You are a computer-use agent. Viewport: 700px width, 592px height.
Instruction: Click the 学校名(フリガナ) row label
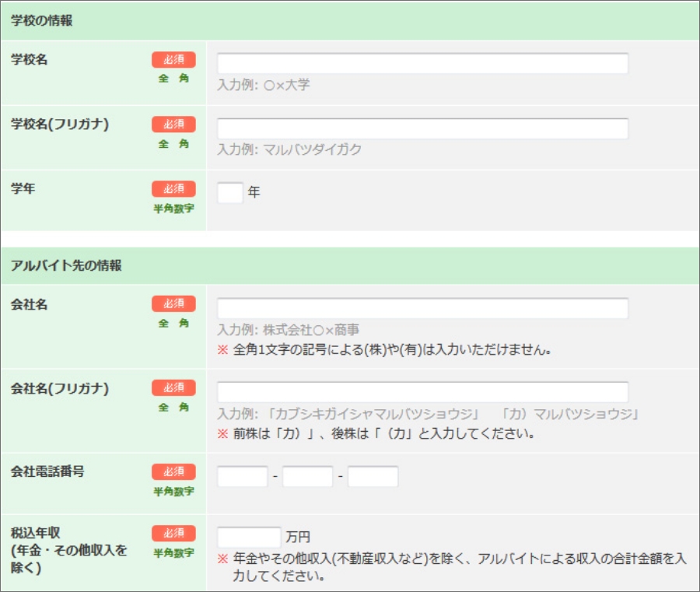click(60, 124)
